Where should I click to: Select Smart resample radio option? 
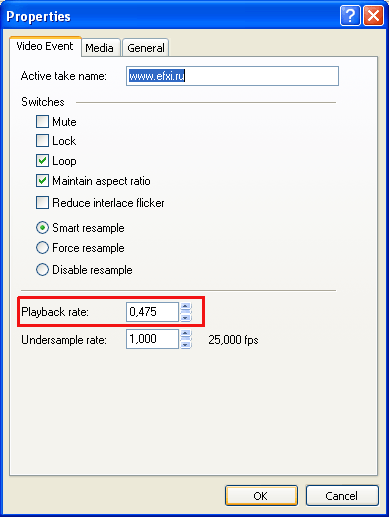point(42,228)
